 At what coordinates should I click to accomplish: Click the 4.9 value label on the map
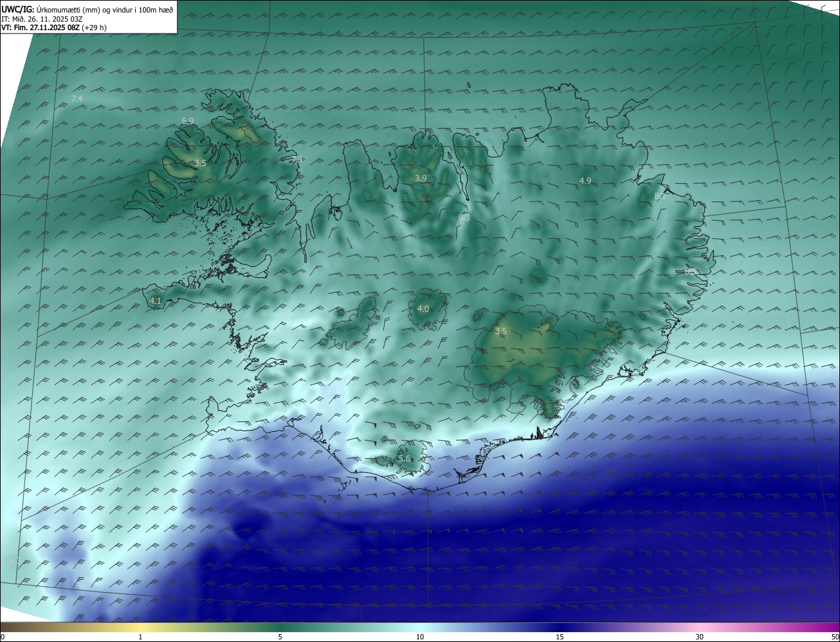[585, 181]
